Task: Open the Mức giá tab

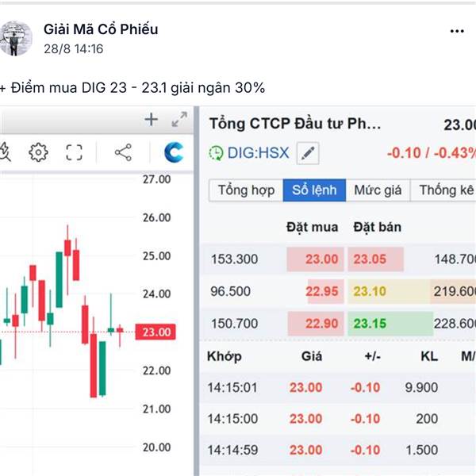Action: (x=378, y=190)
